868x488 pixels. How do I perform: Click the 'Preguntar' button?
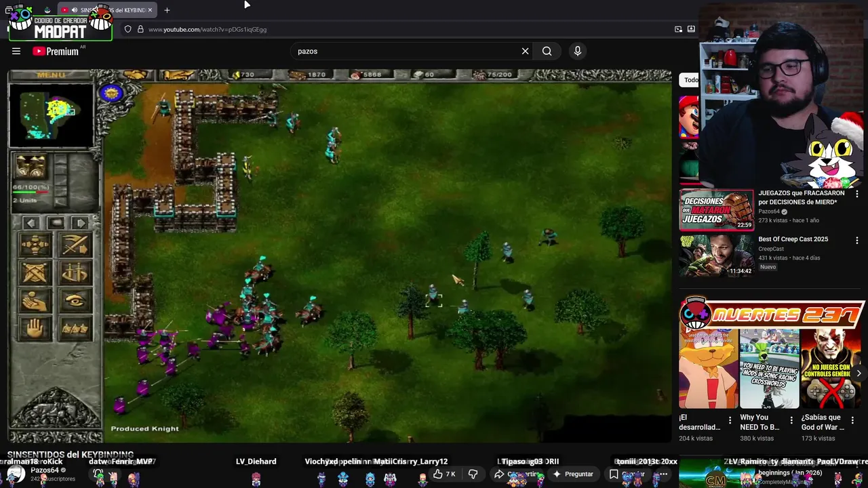(574, 474)
